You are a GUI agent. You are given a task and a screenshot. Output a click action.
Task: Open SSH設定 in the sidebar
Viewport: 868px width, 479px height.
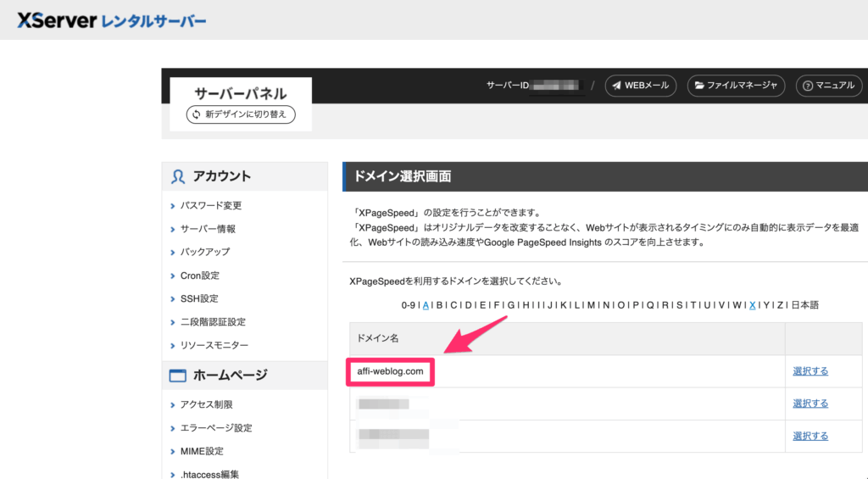[x=199, y=298]
